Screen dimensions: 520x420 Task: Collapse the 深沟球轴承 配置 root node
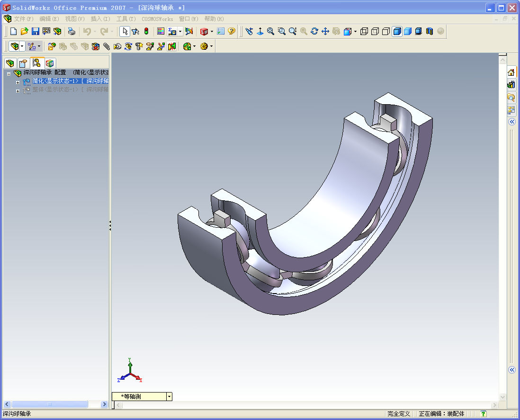coord(9,73)
